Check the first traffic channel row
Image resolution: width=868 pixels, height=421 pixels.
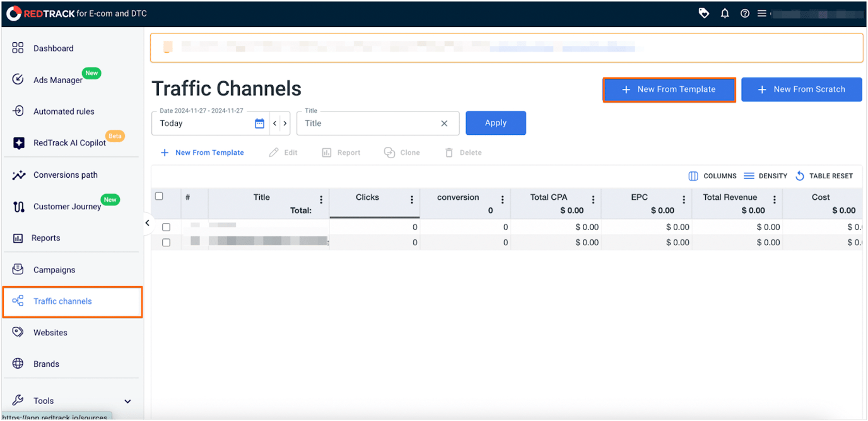[x=167, y=227]
